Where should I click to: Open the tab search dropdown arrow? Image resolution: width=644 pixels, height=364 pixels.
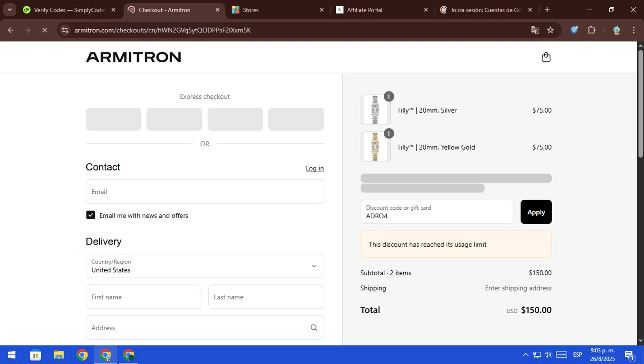click(x=9, y=10)
